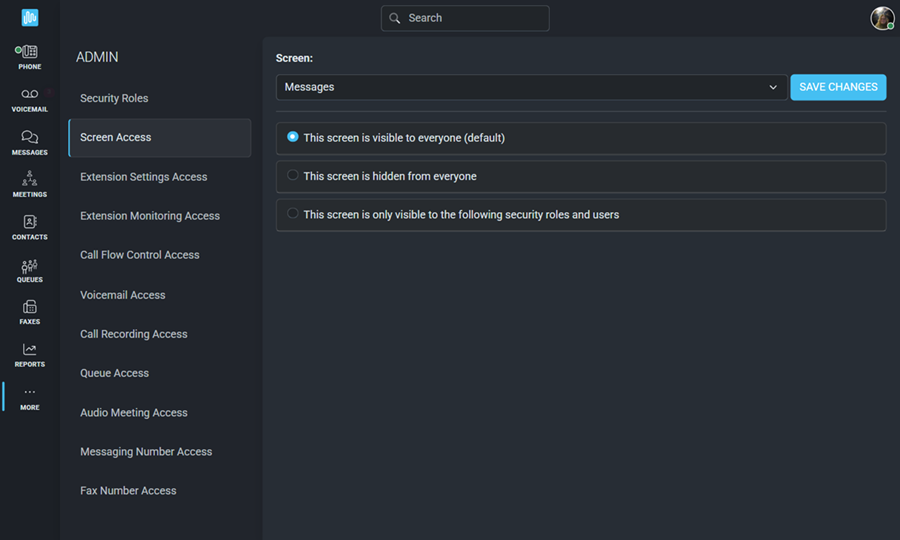Viewport: 900px width, 540px height.
Task: Select 'visible to everyone (default)' radio option
Action: point(293,137)
